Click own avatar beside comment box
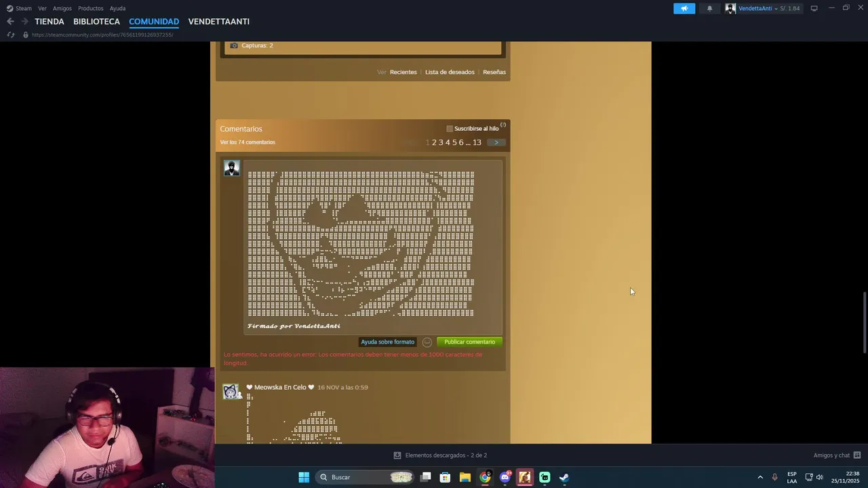868x488 pixels. click(x=232, y=168)
